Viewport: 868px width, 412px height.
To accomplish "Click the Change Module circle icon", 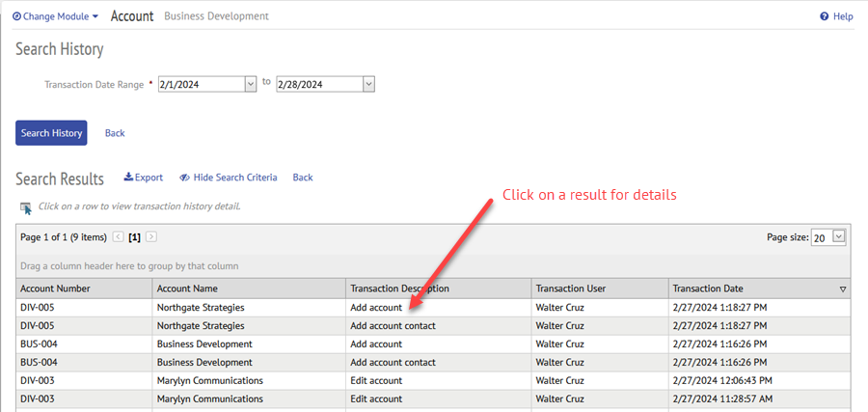I will click(16, 16).
